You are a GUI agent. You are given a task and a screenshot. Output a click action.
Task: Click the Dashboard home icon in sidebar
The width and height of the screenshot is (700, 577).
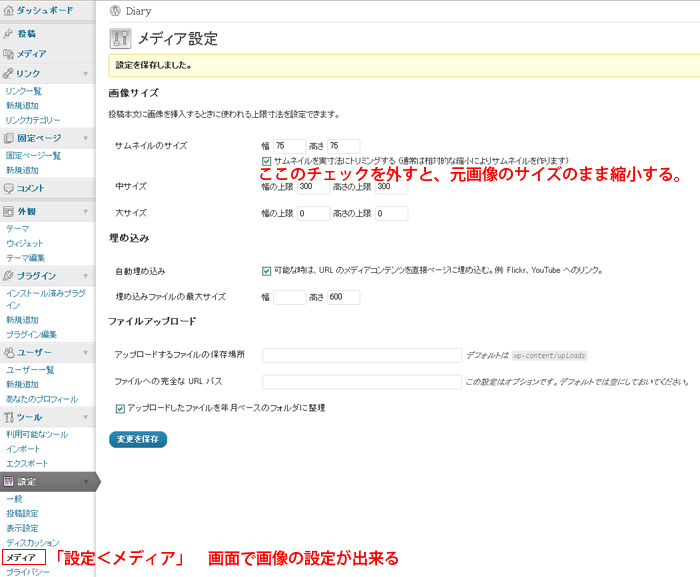click(9, 9)
